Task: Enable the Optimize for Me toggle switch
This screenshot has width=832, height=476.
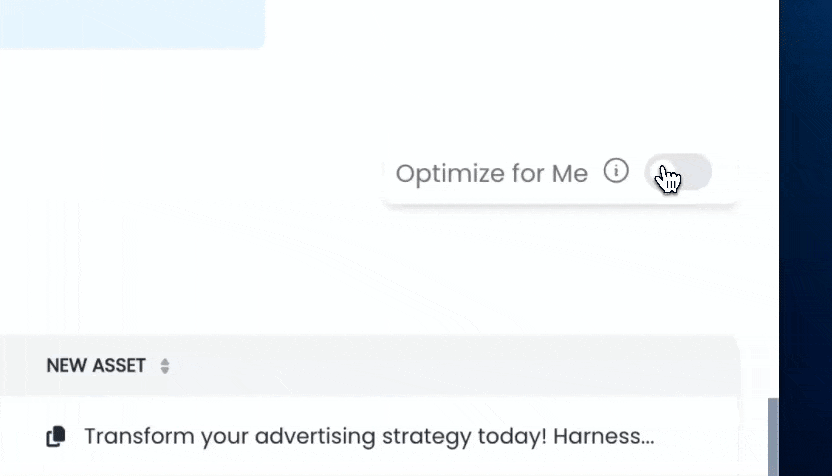Action: tap(679, 172)
